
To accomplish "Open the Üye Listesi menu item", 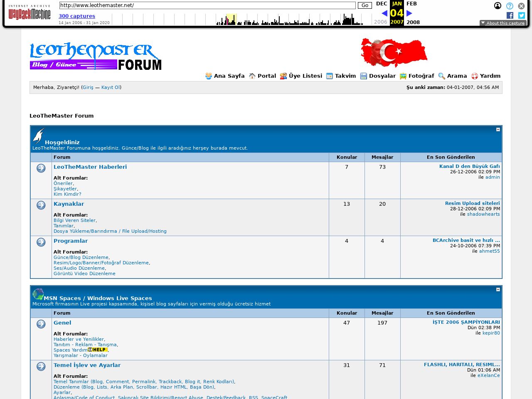I will tap(305, 76).
